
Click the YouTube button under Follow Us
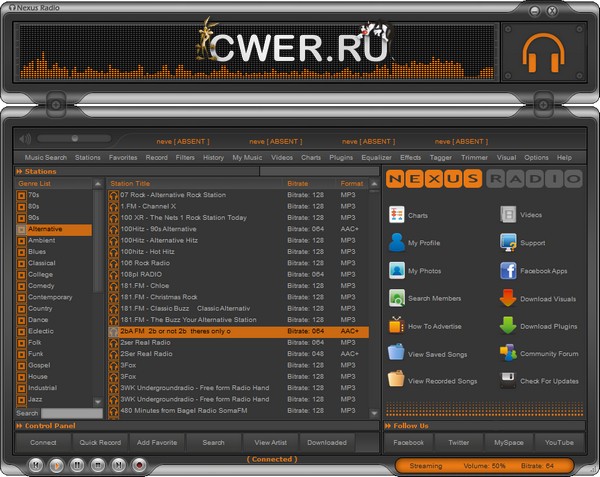(559, 442)
